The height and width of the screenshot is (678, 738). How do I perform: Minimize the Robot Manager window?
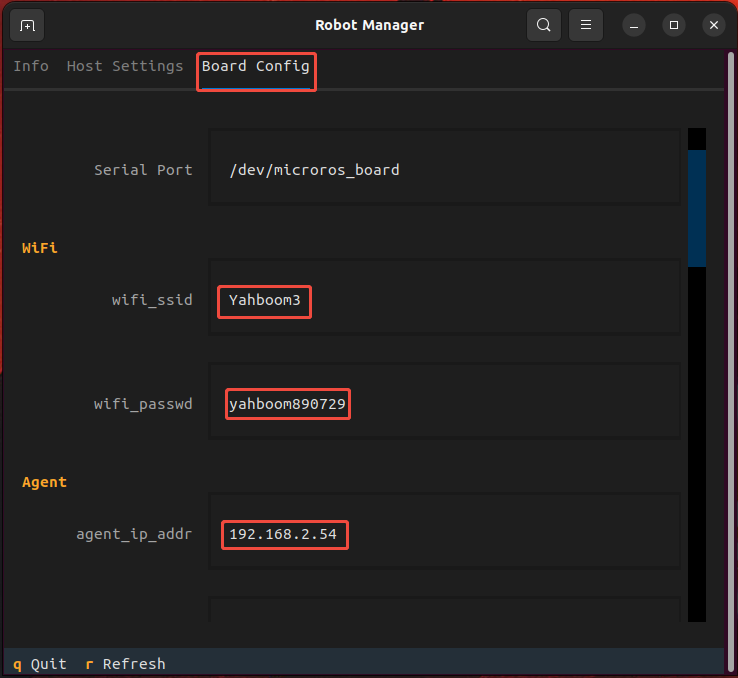pos(634,25)
